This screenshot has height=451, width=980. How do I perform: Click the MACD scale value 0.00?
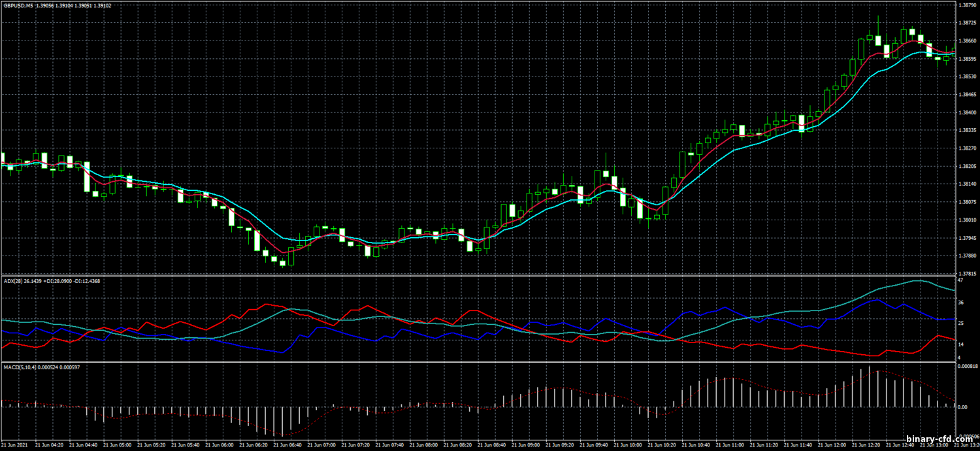[x=962, y=407]
